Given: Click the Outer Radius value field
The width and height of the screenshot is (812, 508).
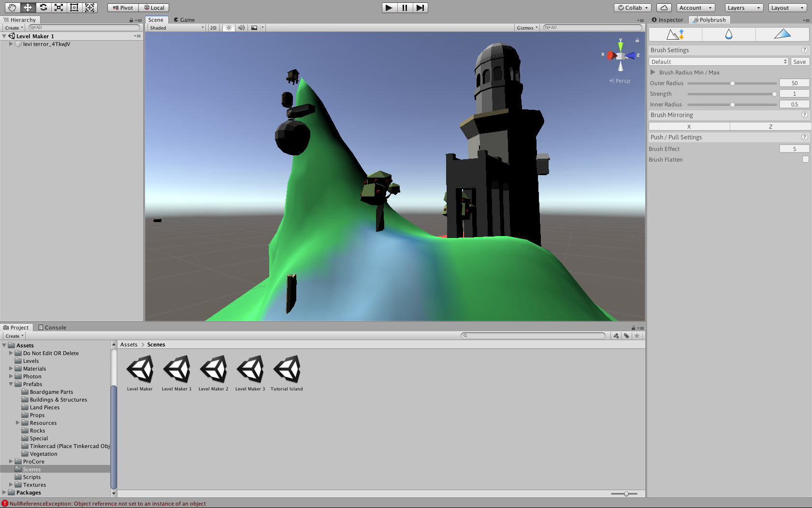Looking at the screenshot, I should [794, 83].
